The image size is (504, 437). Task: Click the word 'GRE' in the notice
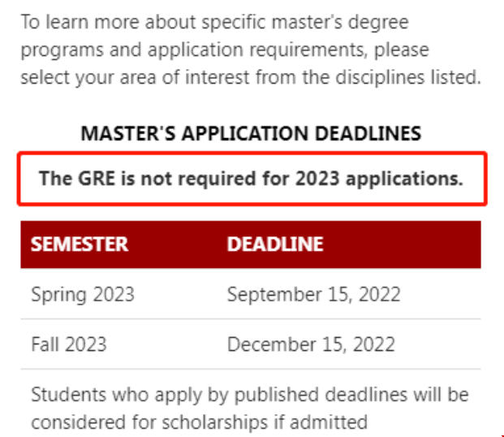(x=97, y=178)
